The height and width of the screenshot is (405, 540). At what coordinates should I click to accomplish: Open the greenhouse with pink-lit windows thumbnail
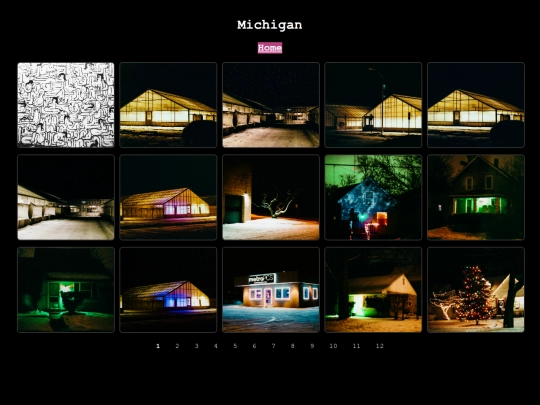coord(168,197)
